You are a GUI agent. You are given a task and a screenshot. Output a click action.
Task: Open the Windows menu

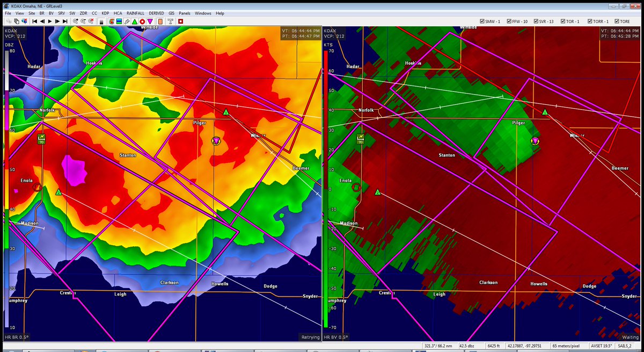(x=203, y=12)
